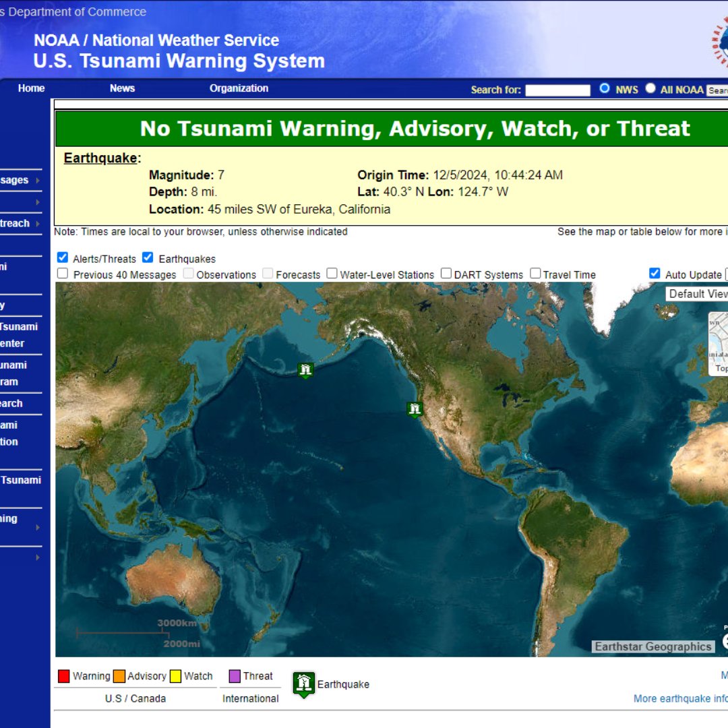This screenshot has width=728, height=728.
Task: Open the News menu item
Action: coord(122,88)
